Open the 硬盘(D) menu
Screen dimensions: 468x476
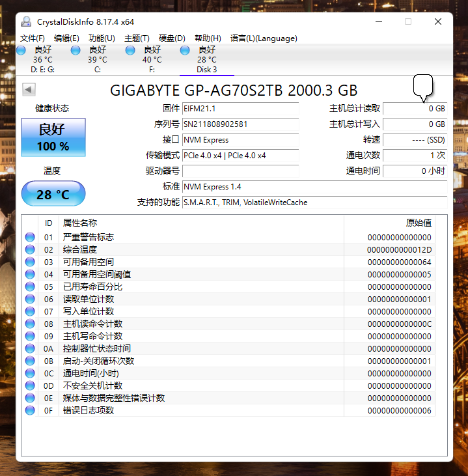coord(172,38)
